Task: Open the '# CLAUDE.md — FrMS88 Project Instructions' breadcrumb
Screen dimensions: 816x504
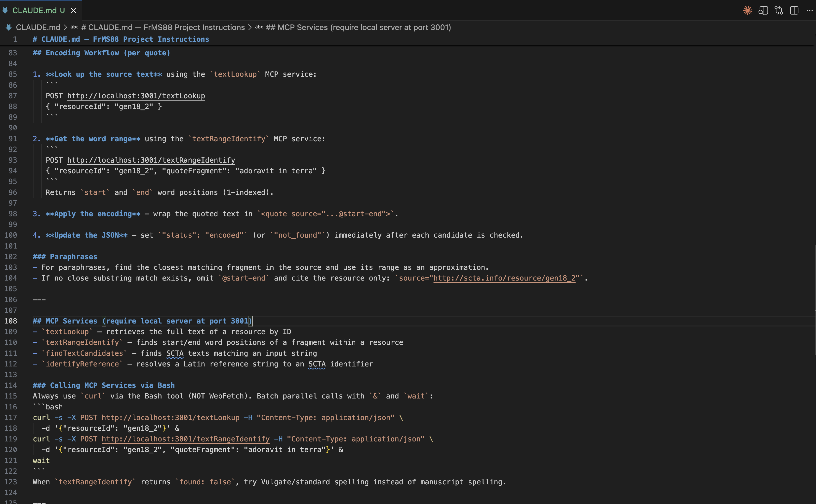Action: [x=163, y=27]
